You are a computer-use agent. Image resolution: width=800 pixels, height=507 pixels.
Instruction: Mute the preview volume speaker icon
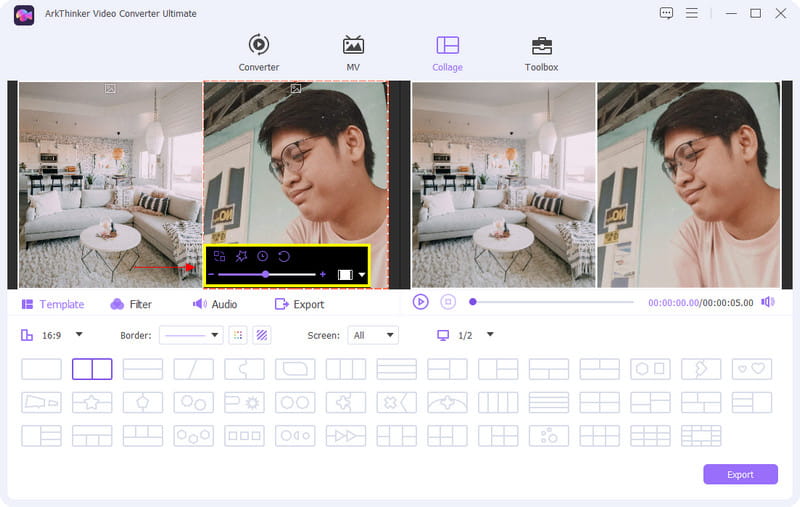coord(768,302)
